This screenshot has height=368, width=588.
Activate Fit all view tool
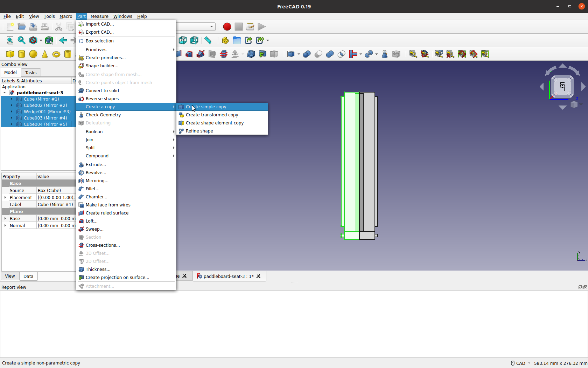[x=10, y=40]
